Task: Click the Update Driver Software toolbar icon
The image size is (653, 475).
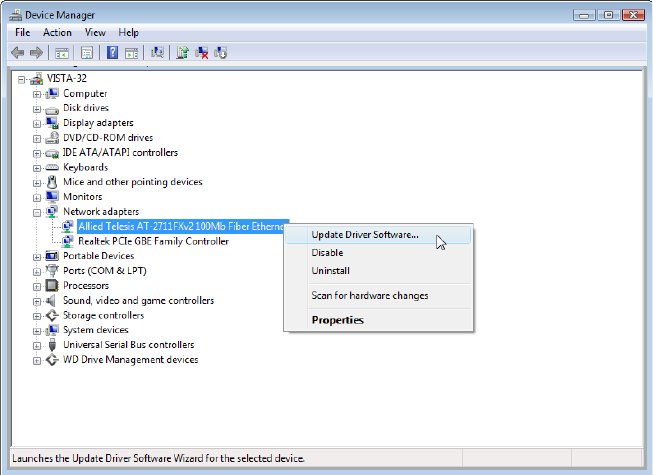Action: (x=184, y=52)
